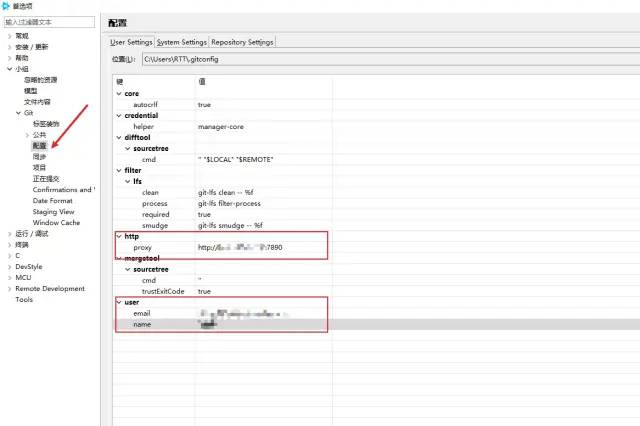Collapse the difftool config section
Viewport: 640px width, 426px height.
pyautogui.click(x=119, y=138)
